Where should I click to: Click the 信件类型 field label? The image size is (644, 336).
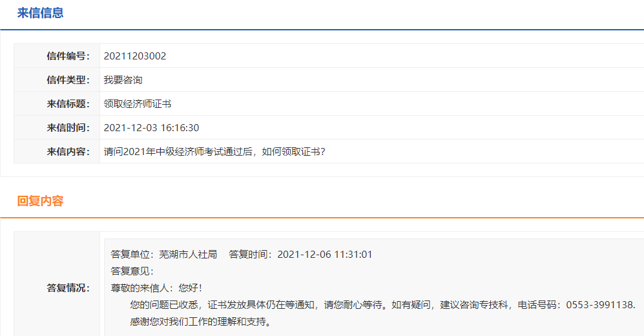coord(68,80)
